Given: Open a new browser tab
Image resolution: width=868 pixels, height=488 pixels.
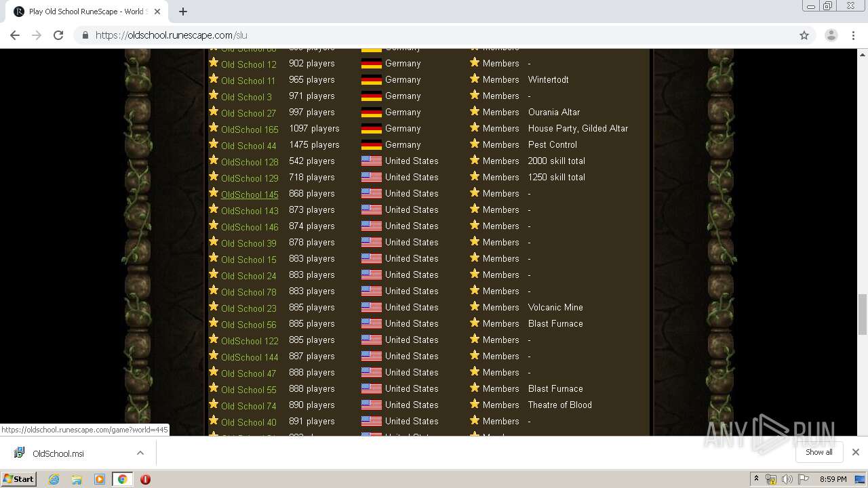Looking at the screenshot, I should tap(183, 12).
